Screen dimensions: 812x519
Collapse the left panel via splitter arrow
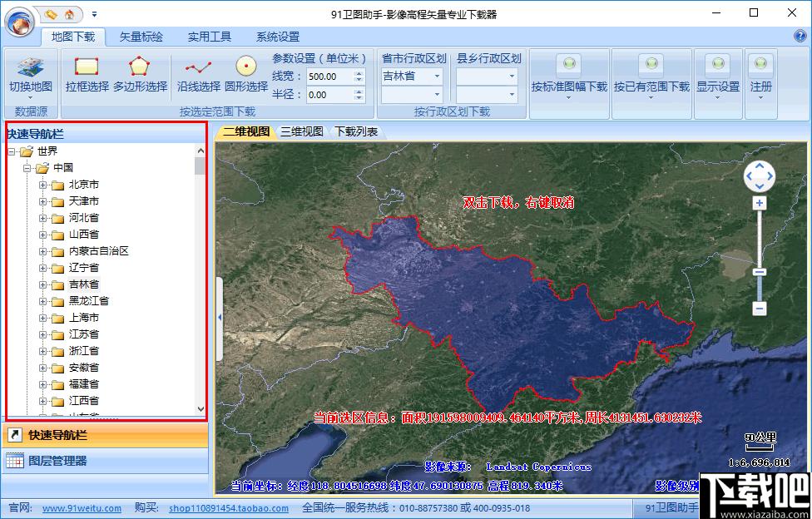click(x=220, y=317)
